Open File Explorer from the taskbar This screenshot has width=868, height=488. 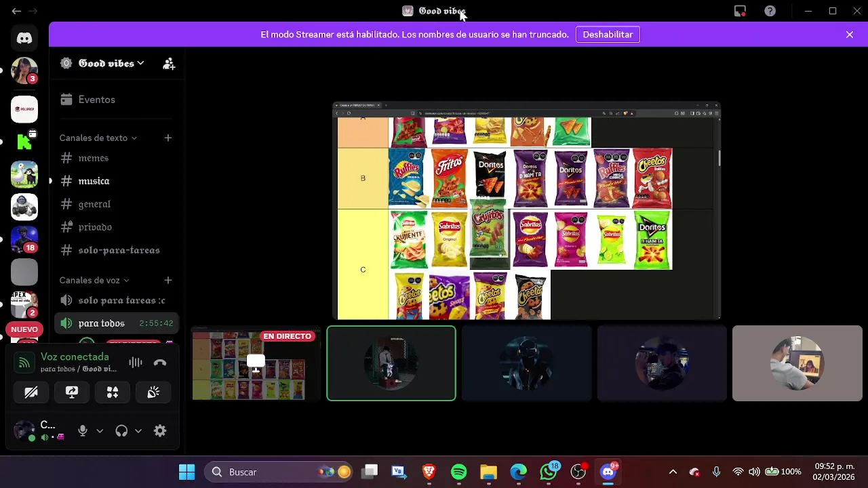488,472
